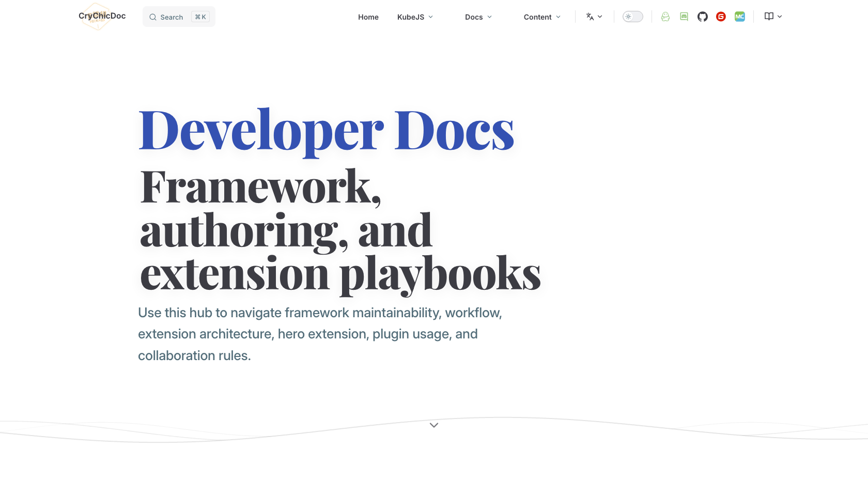
Task: Expand the Content menu
Action: (x=541, y=17)
